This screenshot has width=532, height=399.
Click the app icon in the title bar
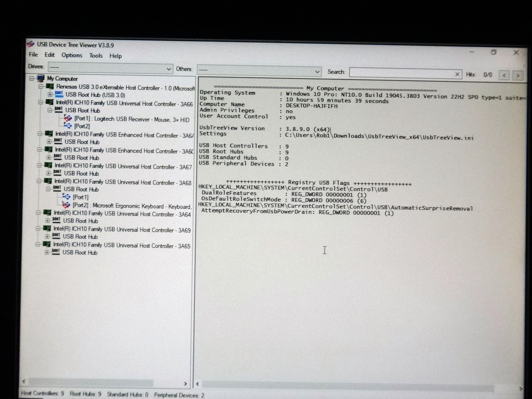[x=31, y=44]
